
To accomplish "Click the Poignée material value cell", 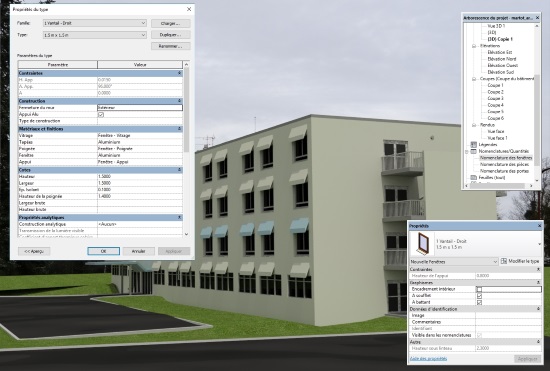I will 140,149.
